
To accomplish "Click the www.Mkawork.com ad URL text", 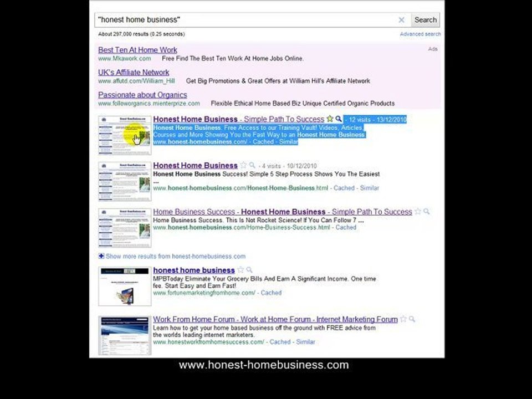I will tap(125, 59).
